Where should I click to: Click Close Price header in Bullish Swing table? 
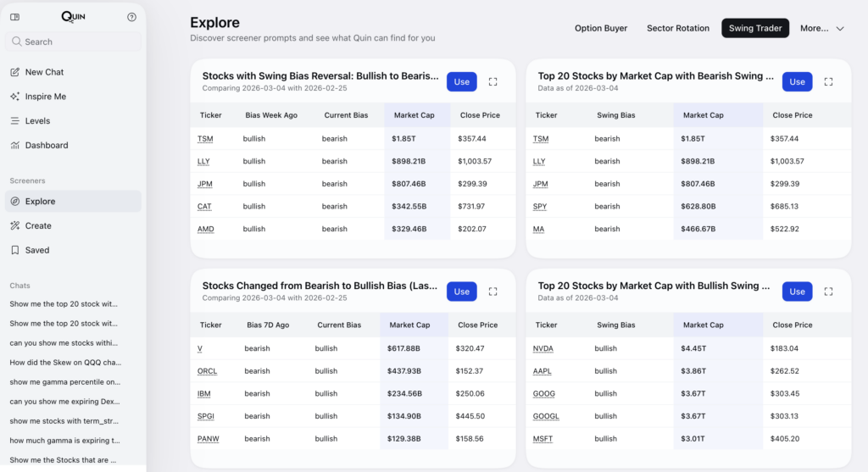click(x=793, y=325)
